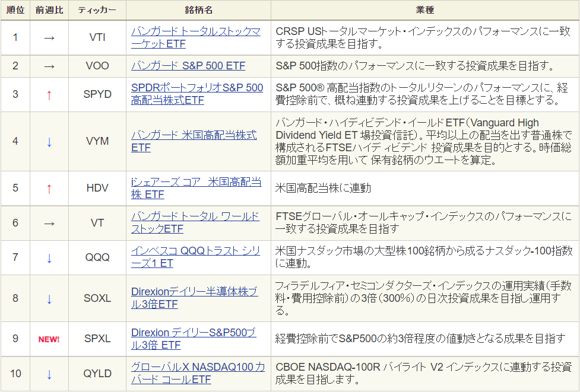Click the right arrow in the VOO row
The height and width of the screenshot is (392, 580).
click(x=49, y=67)
